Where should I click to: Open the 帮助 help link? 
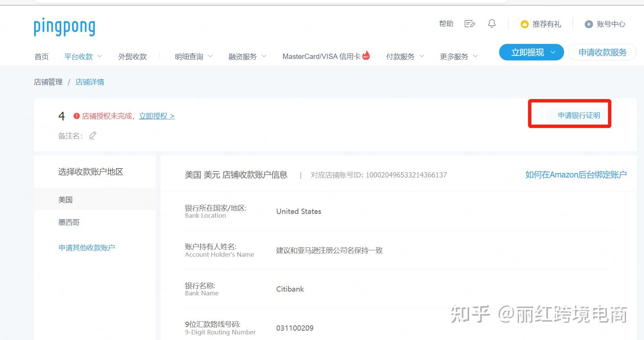pos(446,24)
